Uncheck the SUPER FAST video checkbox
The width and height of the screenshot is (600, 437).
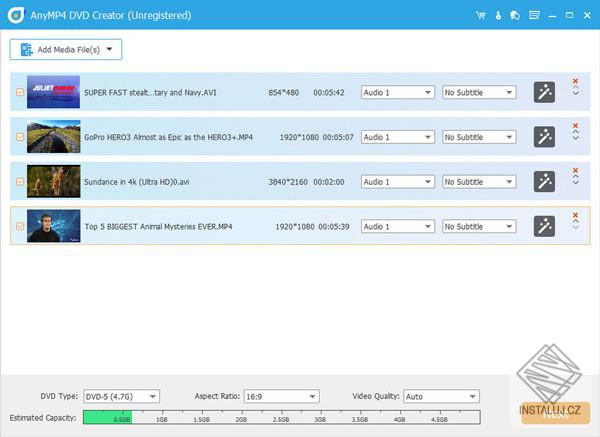pos(20,92)
